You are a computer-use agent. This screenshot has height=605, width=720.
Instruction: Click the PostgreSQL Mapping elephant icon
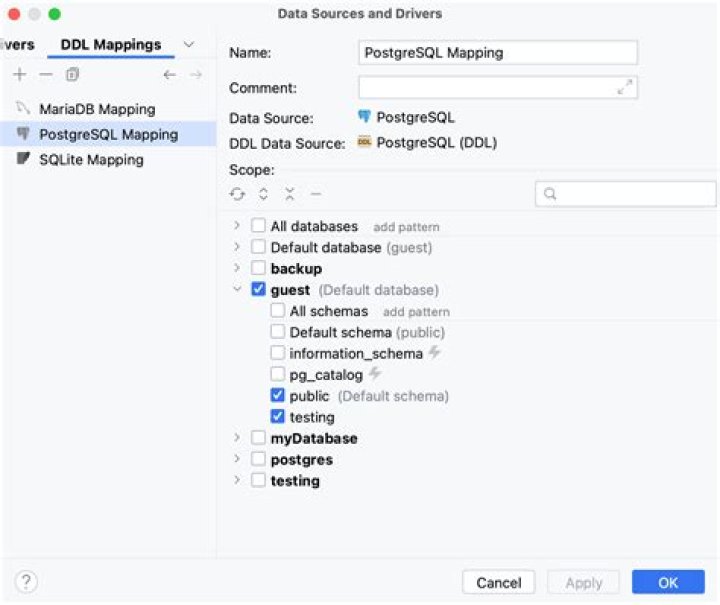[22, 134]
